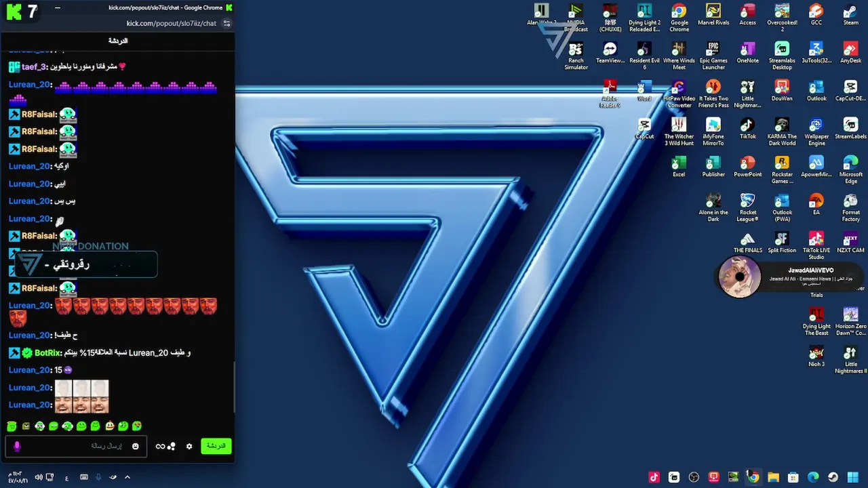The width and height of the screenshot is (868, 488).
Task: Expand the hidden system tray icons chevron
Action: pyautogui.click(x=127, y=477)
